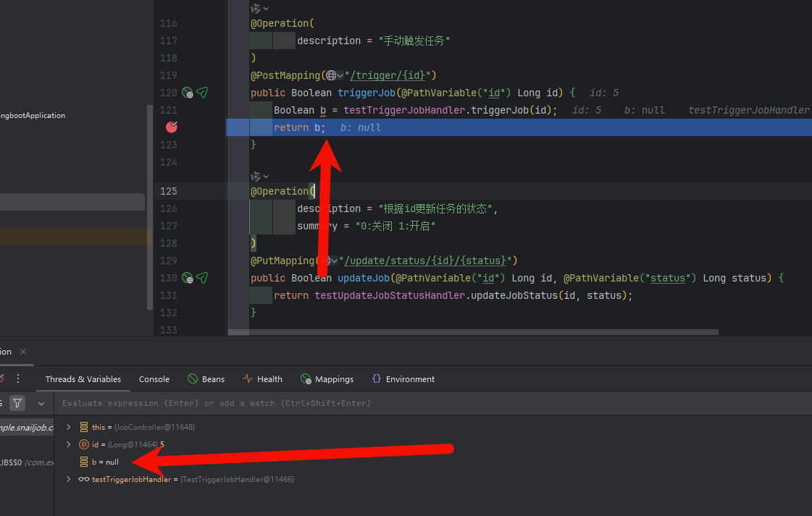Viewport: 812px width, 516px height.
Task: Expand the testTriggerJobHandler variable node
Action: [x=69, y=479]
